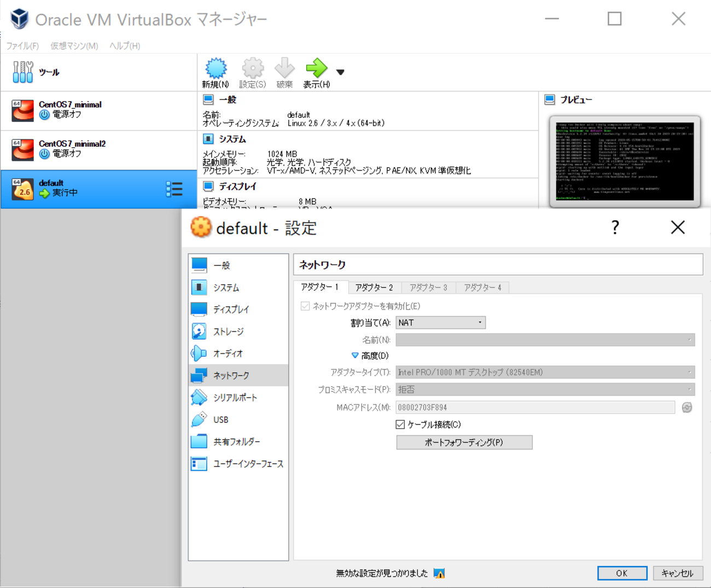Switch to アダプター 2 tab
Image resolution: width=711 pixels, height=588 pixels.
pyautogui.click(x=374, y=287)
